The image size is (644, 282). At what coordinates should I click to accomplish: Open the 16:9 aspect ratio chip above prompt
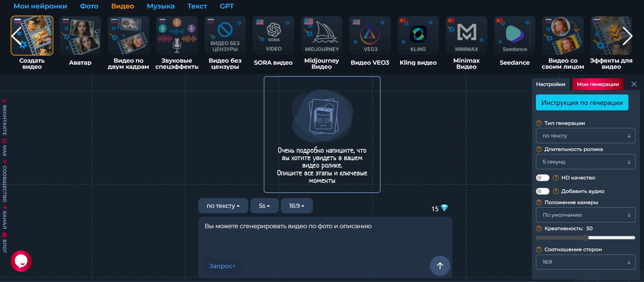tap(296, 206)
